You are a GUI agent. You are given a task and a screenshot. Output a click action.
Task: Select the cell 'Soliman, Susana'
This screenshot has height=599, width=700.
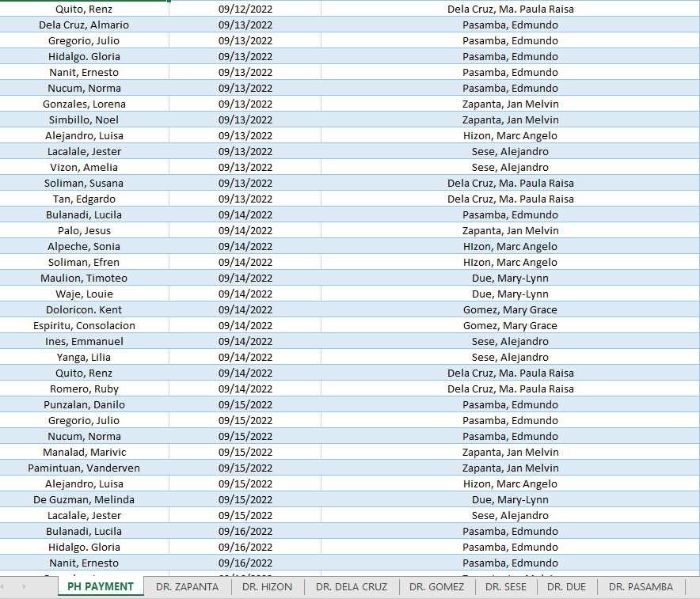click(84, 184)
